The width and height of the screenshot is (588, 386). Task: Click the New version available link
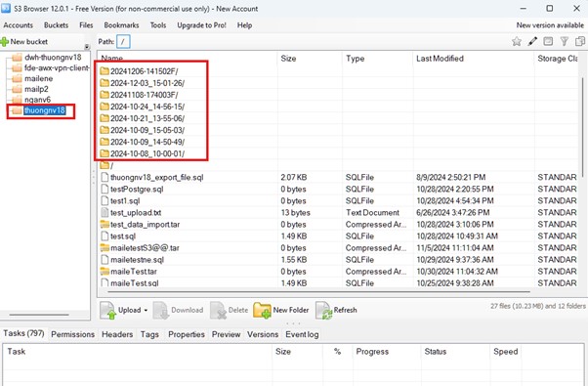[x=550, y=25]
